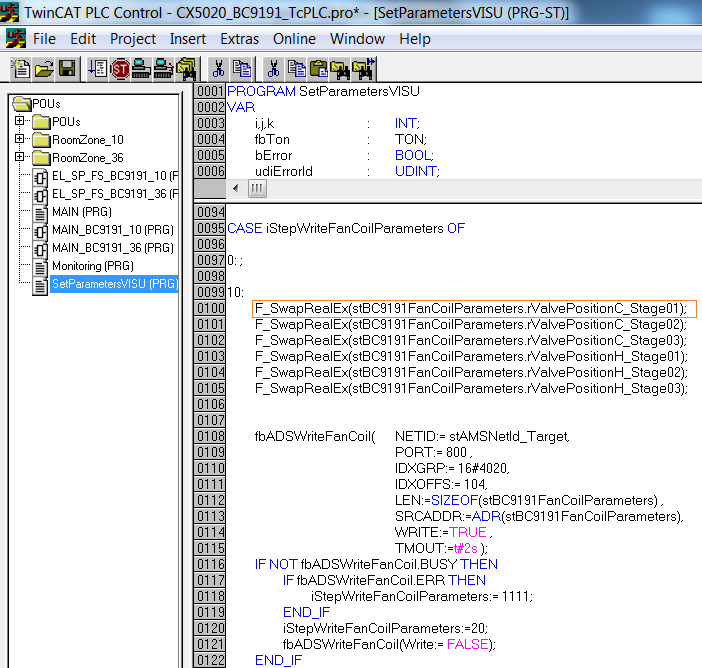
Task: Click the EL_SP_FS_BC9191_10 function block icon
Action: pyautogui.click(x=40, y=176)
